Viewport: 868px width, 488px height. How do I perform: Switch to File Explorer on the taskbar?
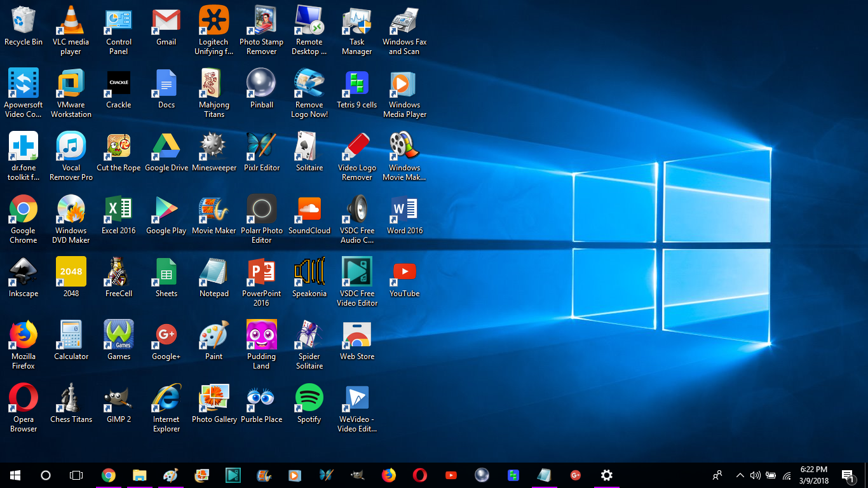click(x=139, y=475)
